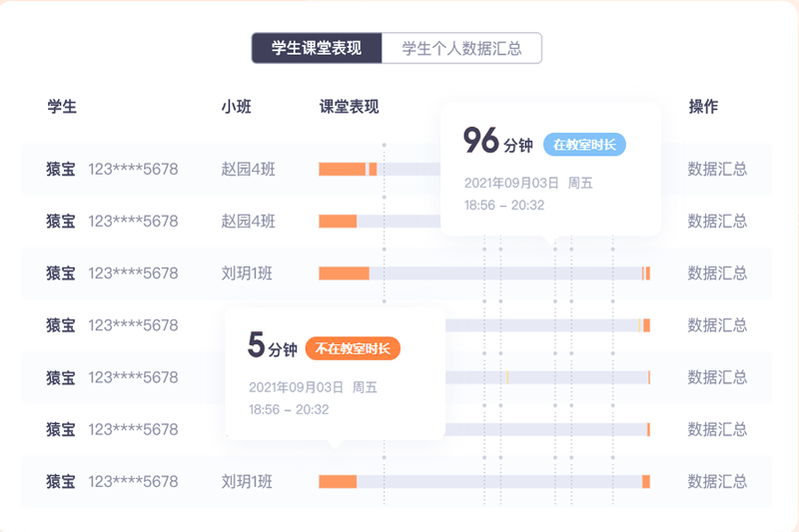This screenshot has width=799, height=532.
Task: Click the 96分钟 duration value in tooltip
Action: pos(496,143)
